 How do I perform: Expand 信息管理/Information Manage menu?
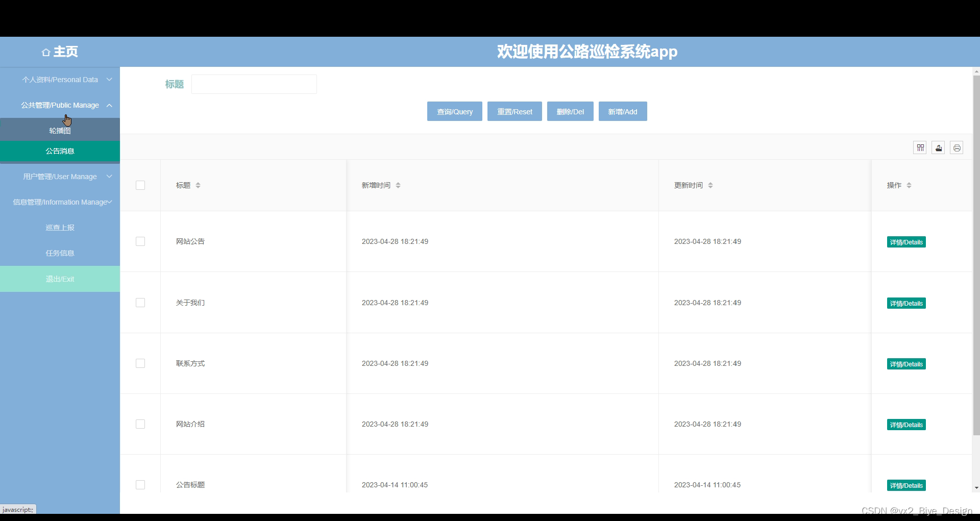(x=60, y=202)
